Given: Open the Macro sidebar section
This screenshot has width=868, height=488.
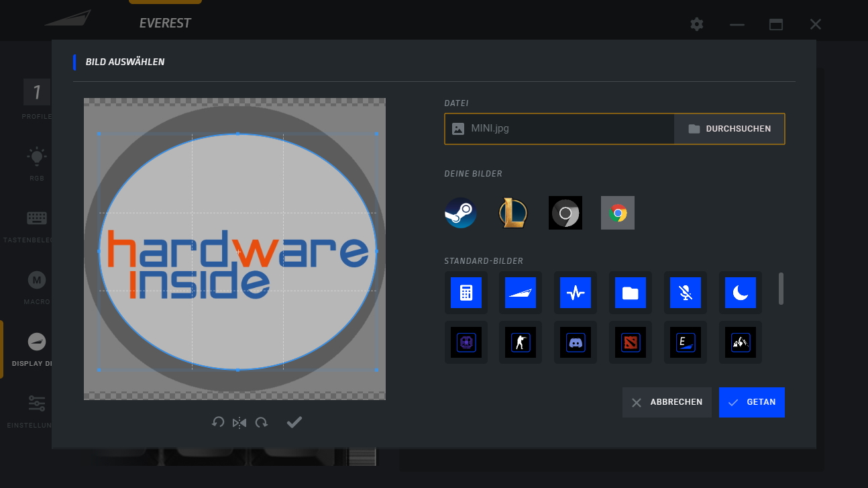Looking at the screenshot, I should 37,287.
